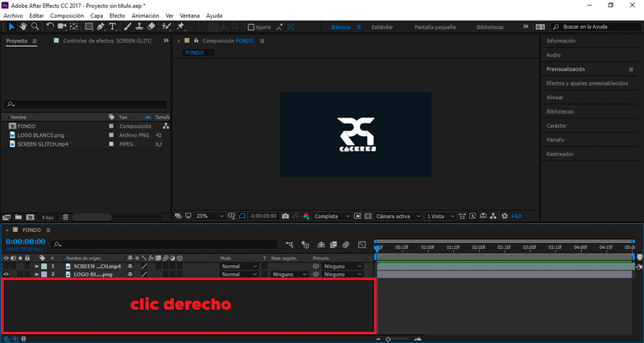Open the Bibliotecas workspace
Image resolution: width=644 pixels, height=343 pixels.
pyautogui.click(x=490, y=27)
